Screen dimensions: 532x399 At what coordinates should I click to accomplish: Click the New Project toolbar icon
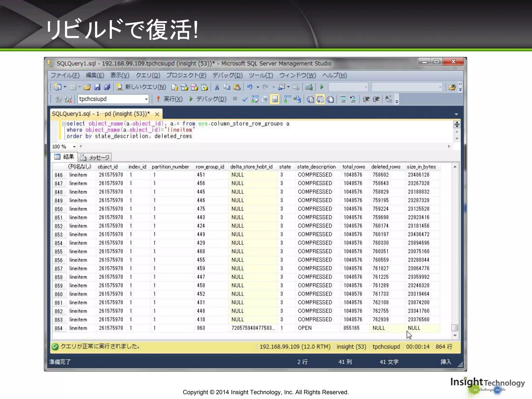57,87
